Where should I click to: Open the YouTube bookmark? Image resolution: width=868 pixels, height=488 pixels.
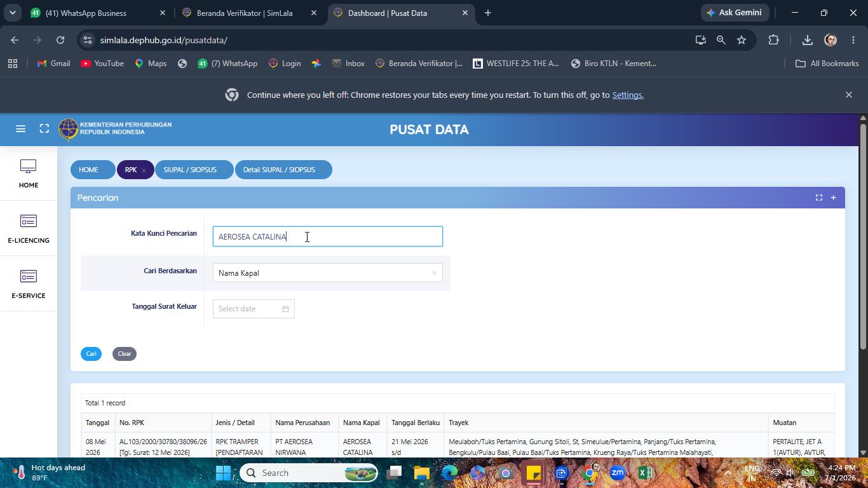pos(102,64)
